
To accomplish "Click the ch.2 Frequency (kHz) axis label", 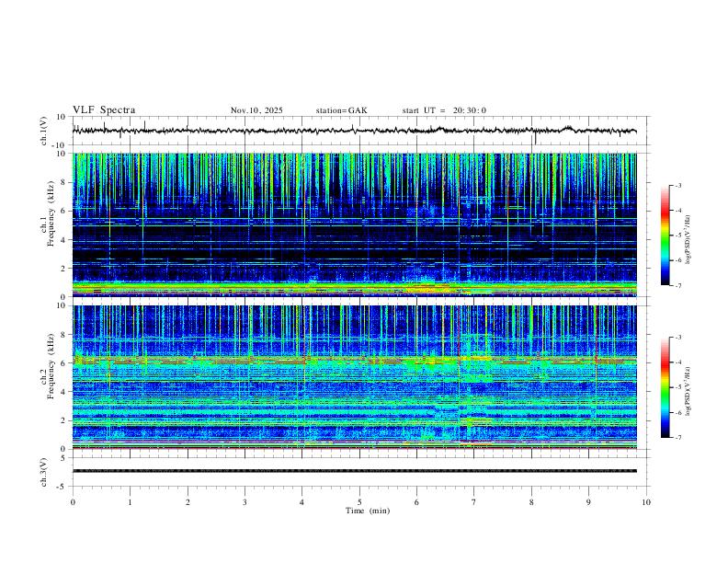I will (49, 366).
